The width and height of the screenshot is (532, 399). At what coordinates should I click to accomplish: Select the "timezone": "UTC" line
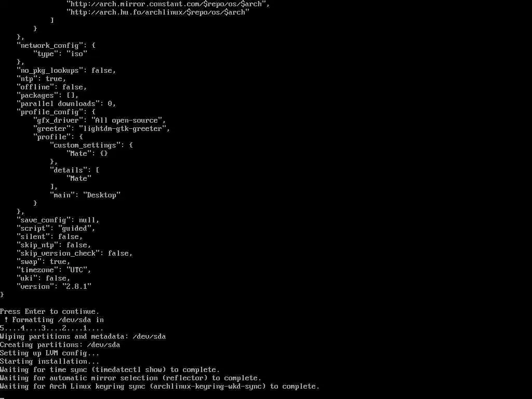pyautogui.click(x=54, y=270)
